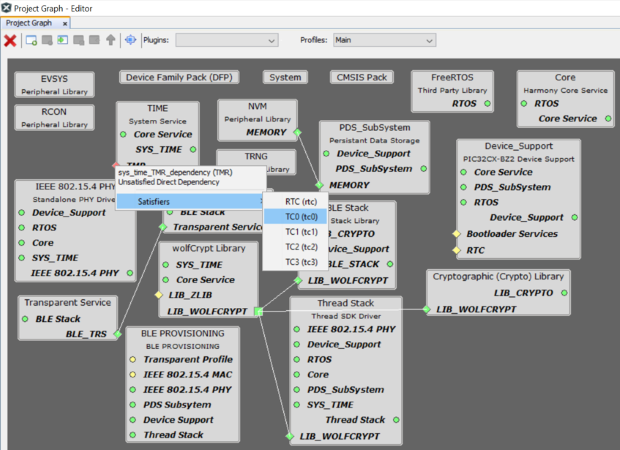Click the Device_Support connector on PDS_SubSystem node
620x450 pixels.
click(326, 153)
